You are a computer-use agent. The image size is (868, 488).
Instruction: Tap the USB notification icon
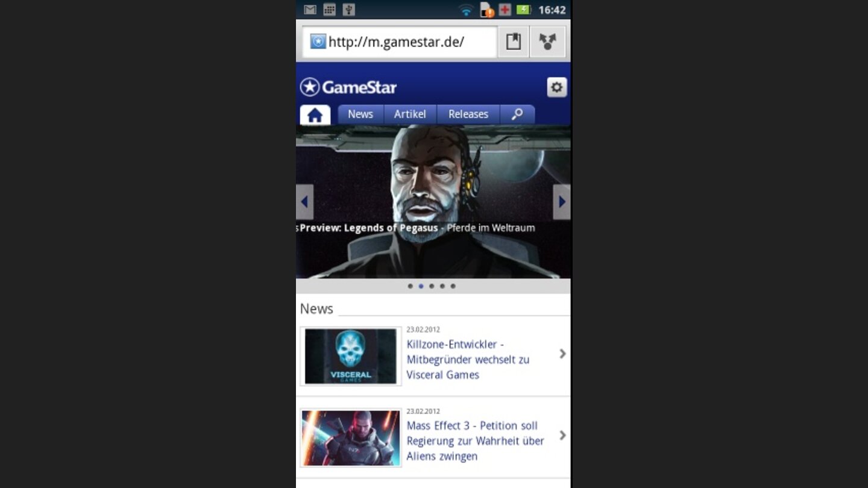(348, 10)
